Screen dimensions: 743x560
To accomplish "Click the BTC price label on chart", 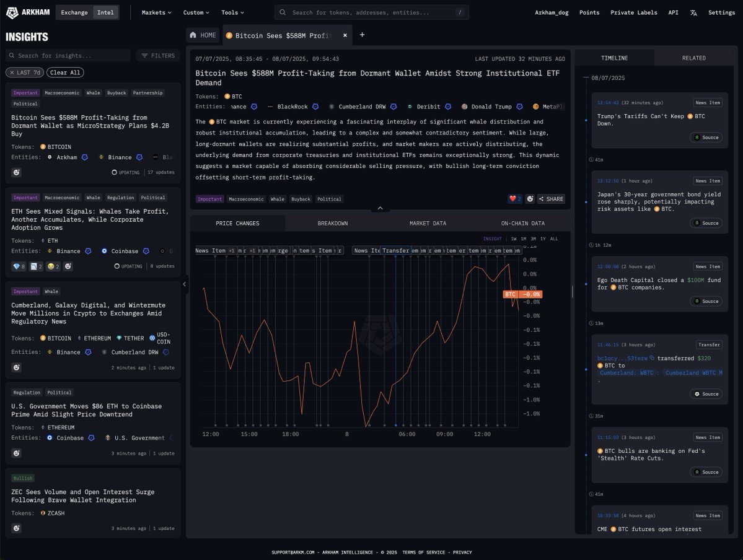I will click(522, 294).
